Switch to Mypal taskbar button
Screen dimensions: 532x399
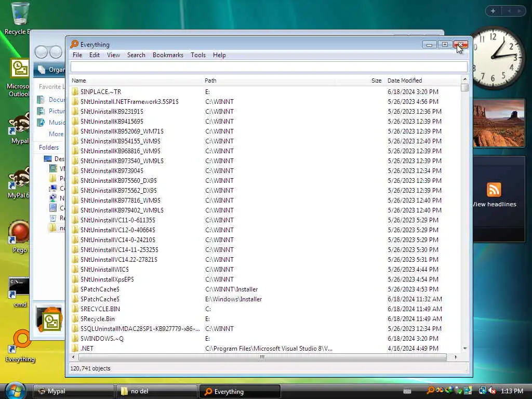point(73,391)
